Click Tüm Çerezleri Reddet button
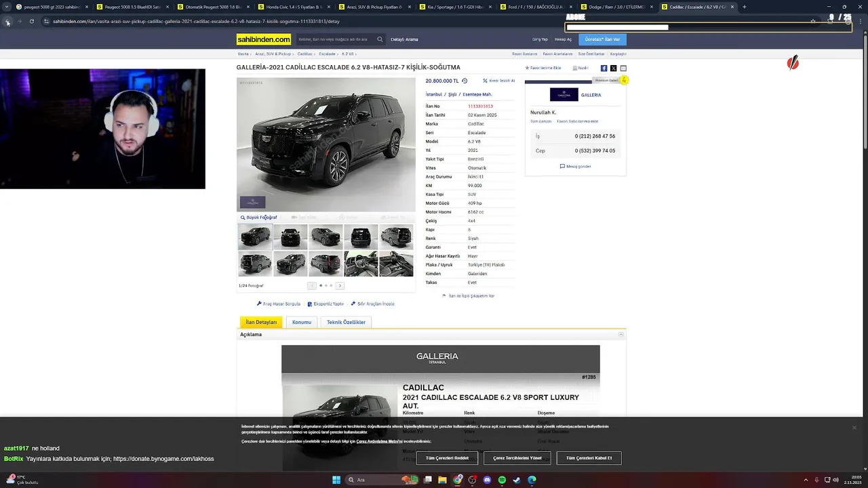Image resolution: width=868 pixels, height=488 pixels. (x=447, y=458)
